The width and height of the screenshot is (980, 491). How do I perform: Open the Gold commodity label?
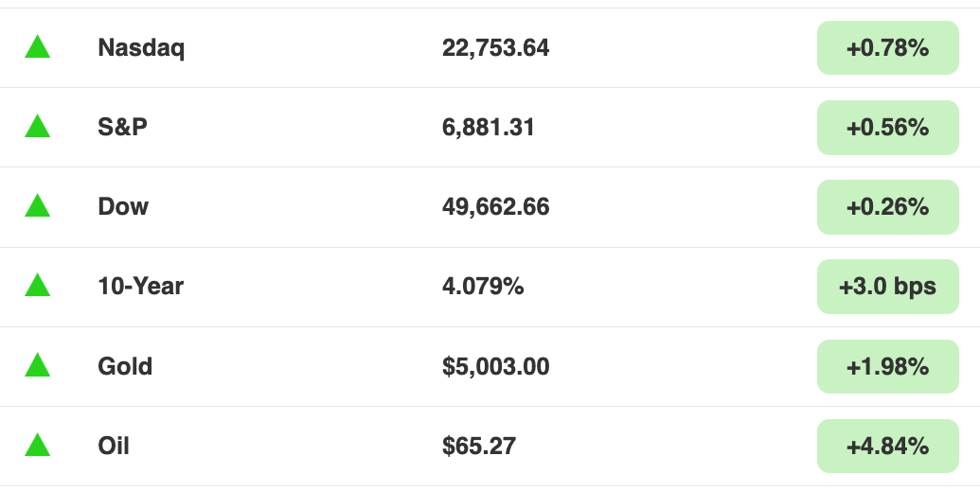click(x=125, y=366)
